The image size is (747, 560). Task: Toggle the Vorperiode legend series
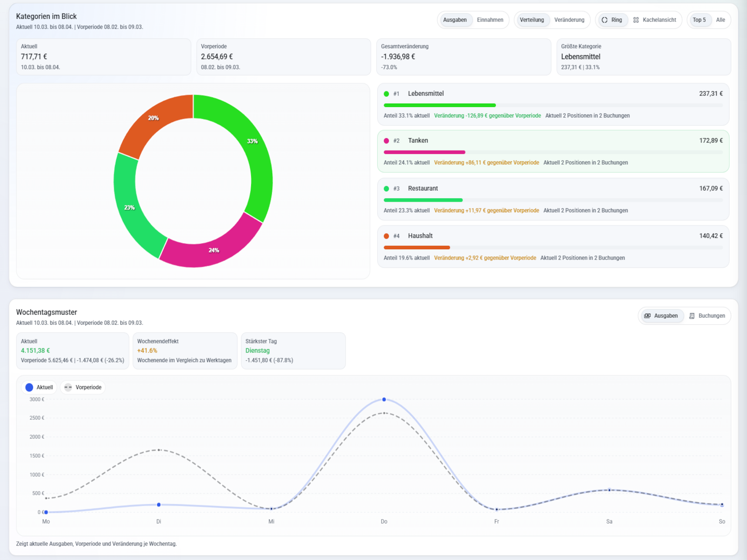(83, 387)
